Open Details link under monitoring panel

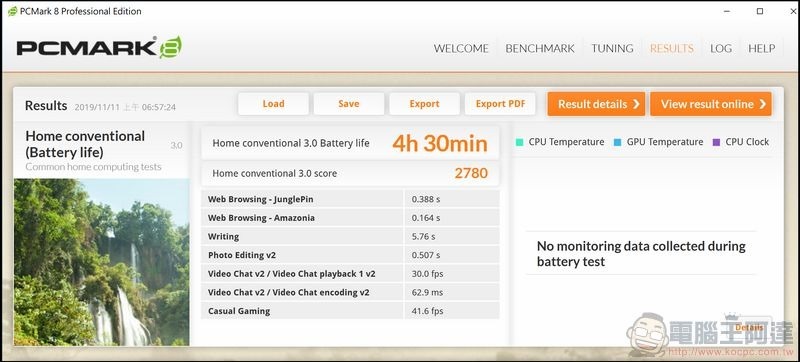[x=749, y=327]
